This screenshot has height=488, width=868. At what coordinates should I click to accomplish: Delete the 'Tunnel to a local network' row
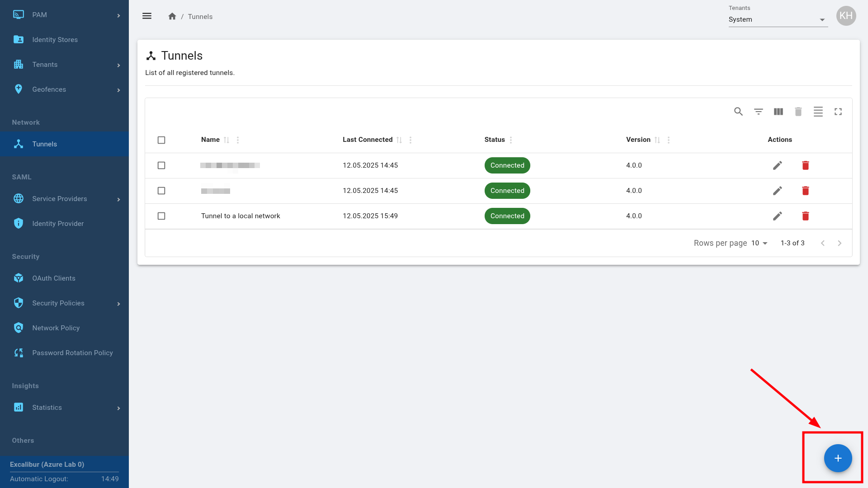[x=805, y=216]
